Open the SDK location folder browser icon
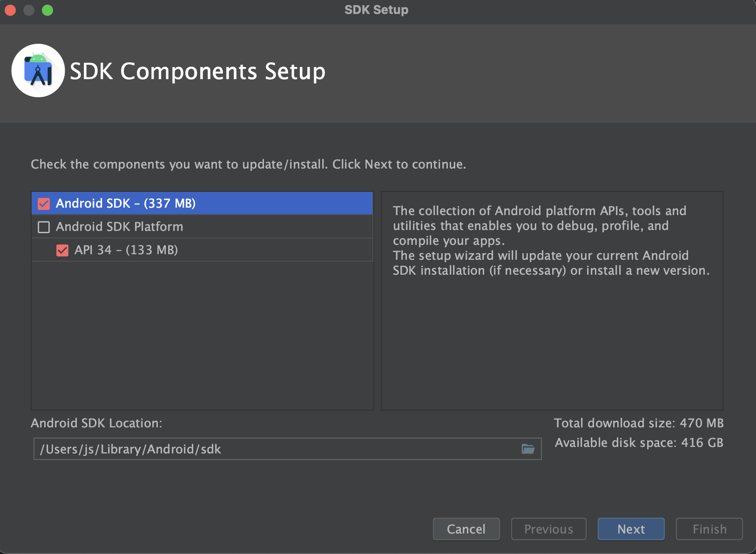 528,449
